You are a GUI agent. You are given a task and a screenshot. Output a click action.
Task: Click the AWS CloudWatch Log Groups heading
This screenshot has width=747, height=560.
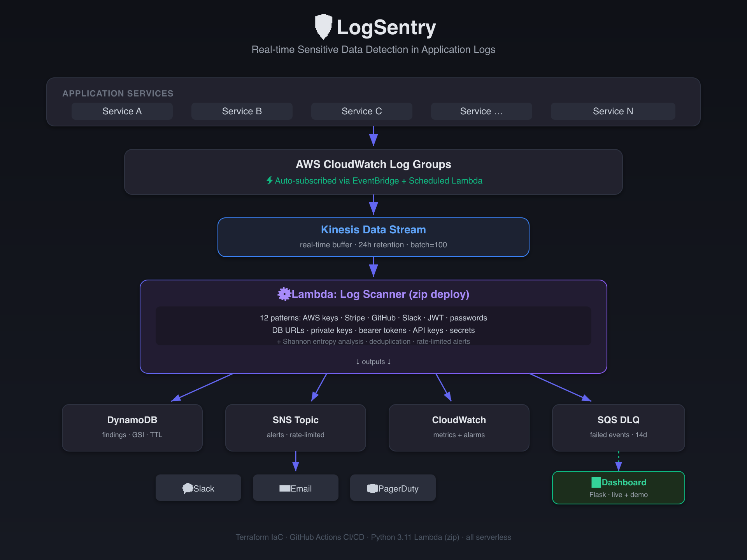pos(373,164)
